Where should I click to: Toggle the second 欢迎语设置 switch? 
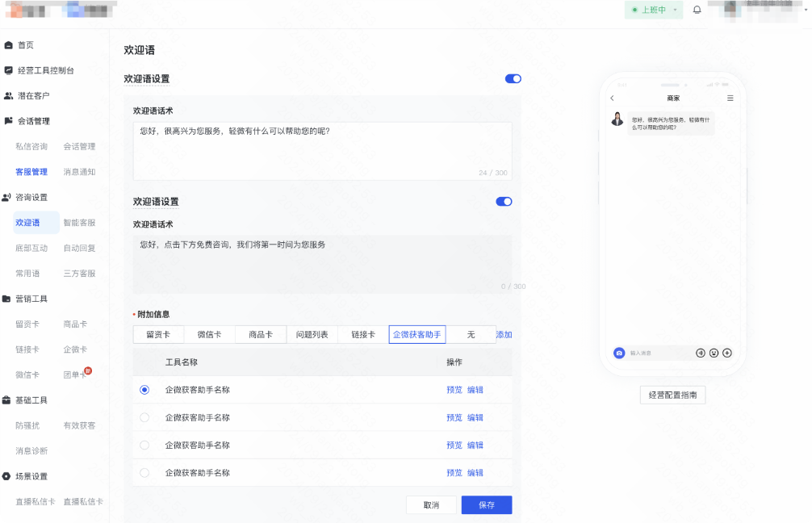(504, 202)
